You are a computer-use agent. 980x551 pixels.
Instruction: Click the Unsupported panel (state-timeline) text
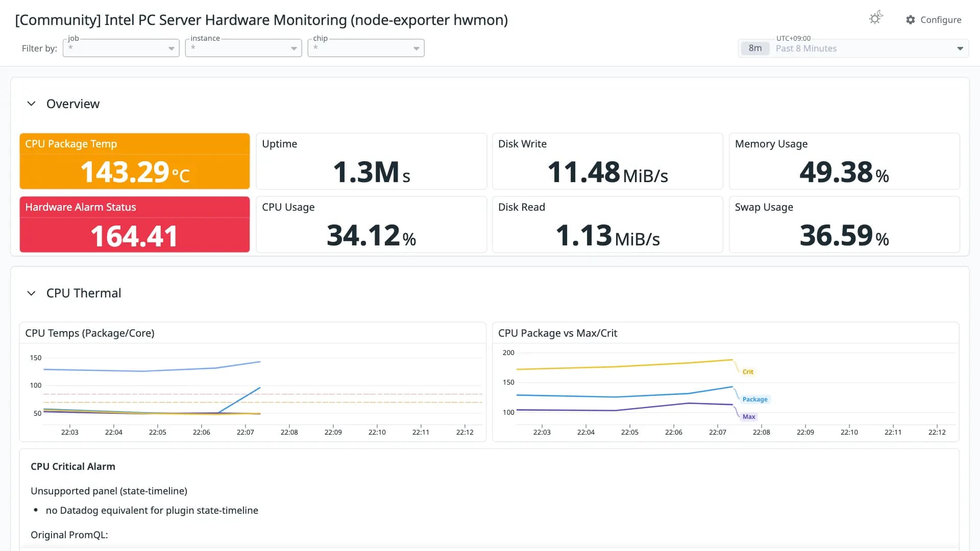coord(109,491)
